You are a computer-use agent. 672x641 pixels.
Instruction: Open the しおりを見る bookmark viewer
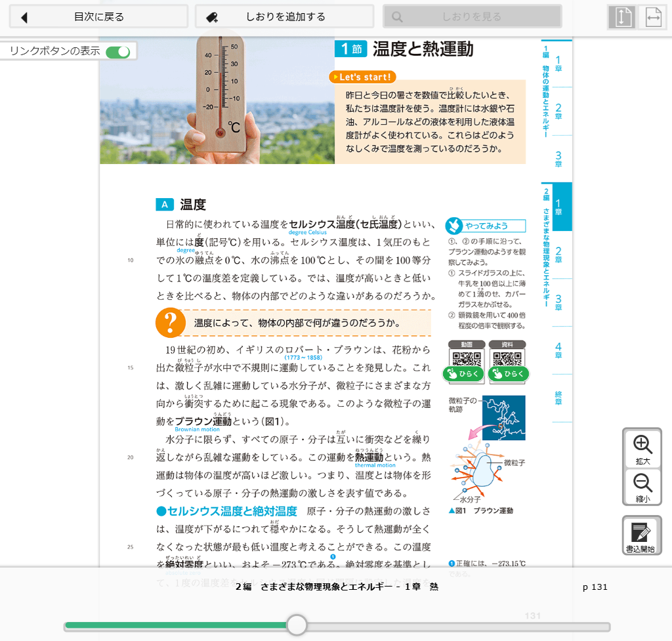[x=472, y=17]
